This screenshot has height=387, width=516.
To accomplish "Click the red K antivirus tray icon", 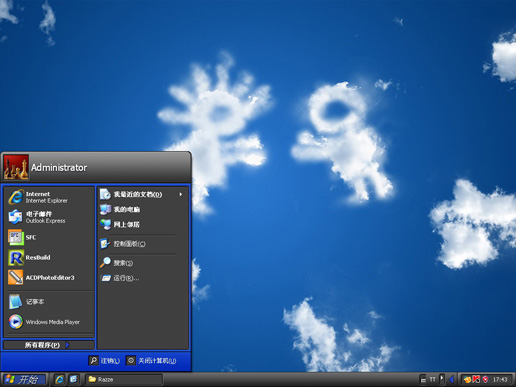I will [x=476, y=379].
